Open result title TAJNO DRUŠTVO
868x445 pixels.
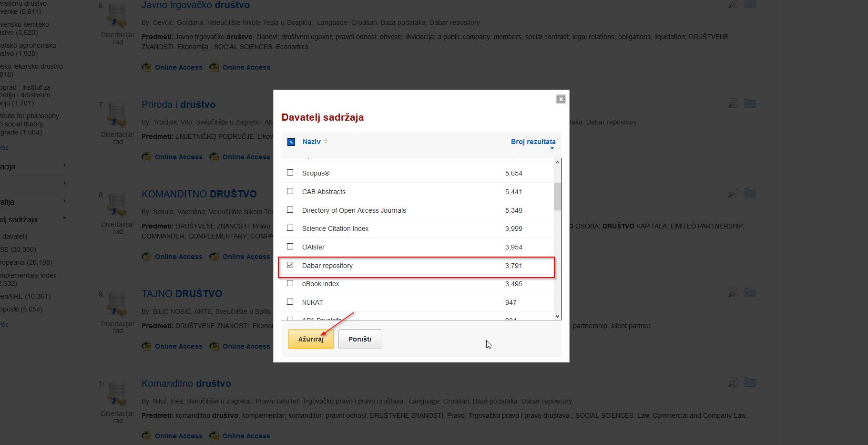pos(182,294)
